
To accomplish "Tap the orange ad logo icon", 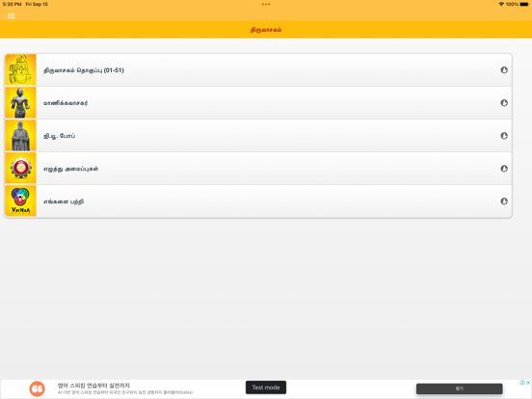I will coord(37,388).
